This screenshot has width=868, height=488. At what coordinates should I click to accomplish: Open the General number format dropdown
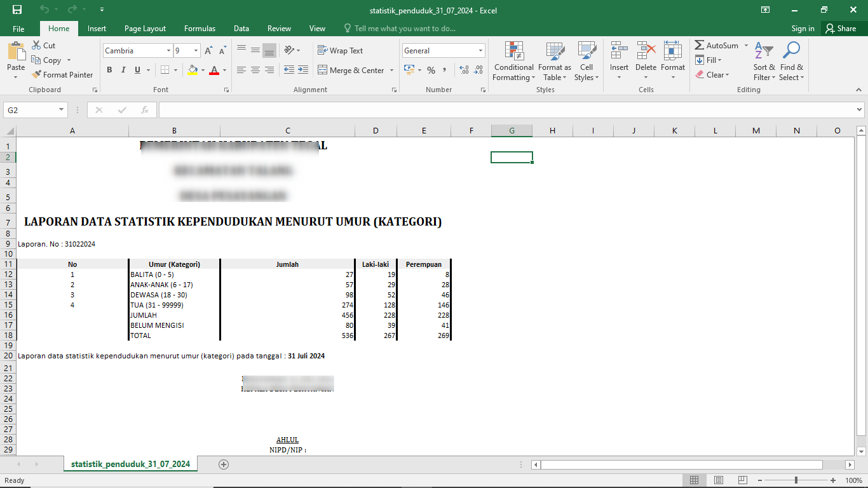coord(480,50)
